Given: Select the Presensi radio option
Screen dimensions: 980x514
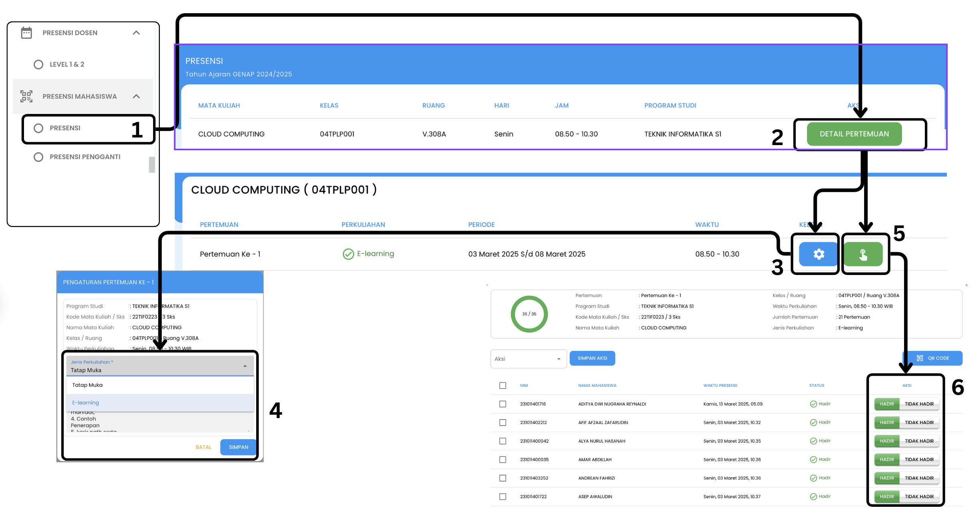Looking at the screenshot, I should pos(38,128).
